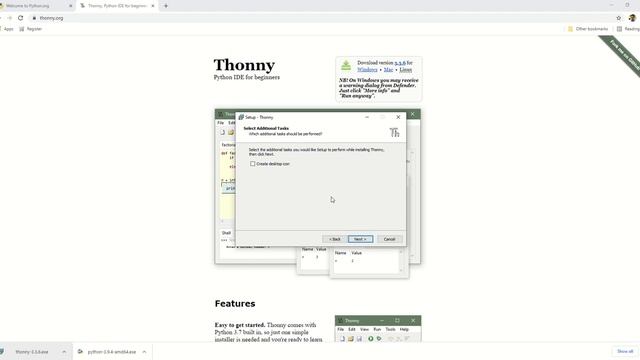Click the Setup dialog title bar icon
The height and width of the screenshot is (360, 640).
[x=241, y=117]
